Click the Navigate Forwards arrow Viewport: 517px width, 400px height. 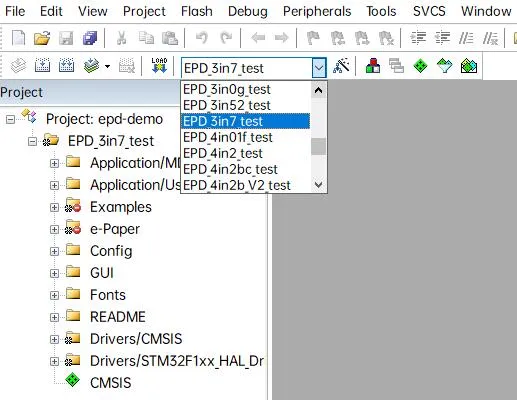[x=282, y=38]
